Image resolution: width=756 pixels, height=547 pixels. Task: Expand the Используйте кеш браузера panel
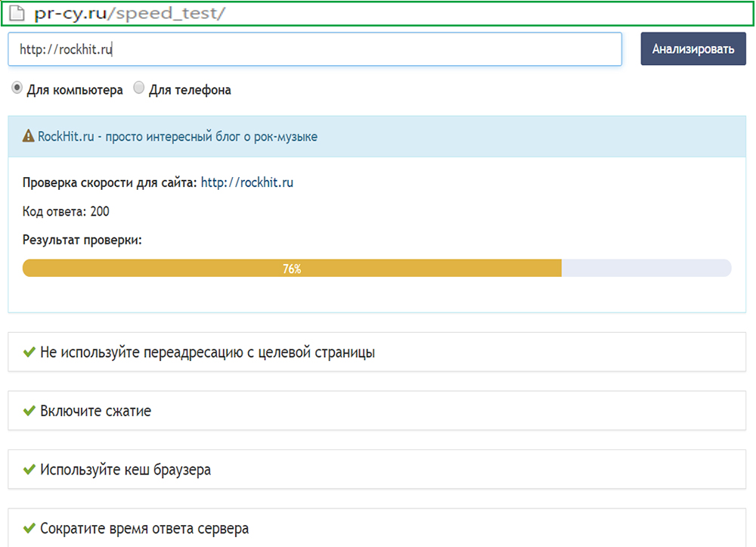point(378,470)
